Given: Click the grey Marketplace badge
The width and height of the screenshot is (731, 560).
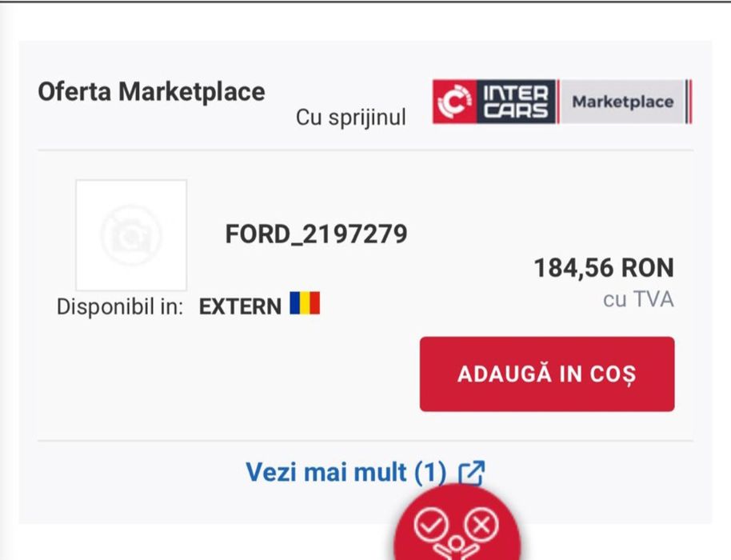Looking at the screenshot, I should pos(622,102).
